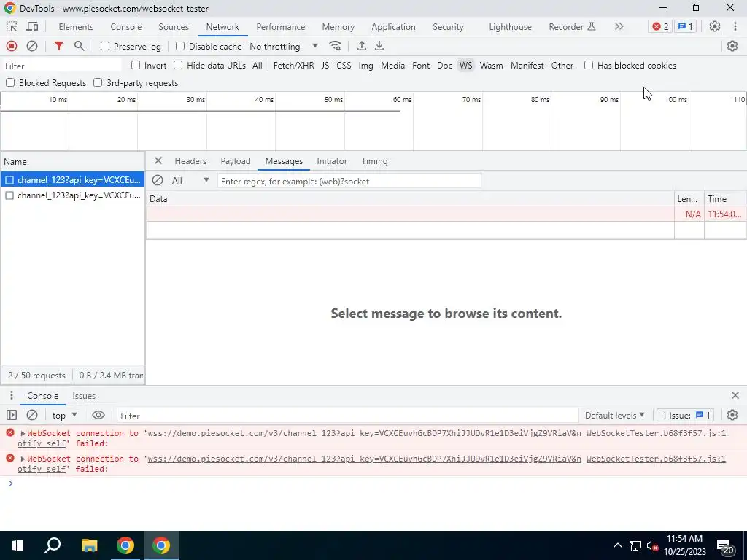Screen dimensions: 747x560
Task: Open DevTools customize three-dot menu
Action: pos(735,27)
